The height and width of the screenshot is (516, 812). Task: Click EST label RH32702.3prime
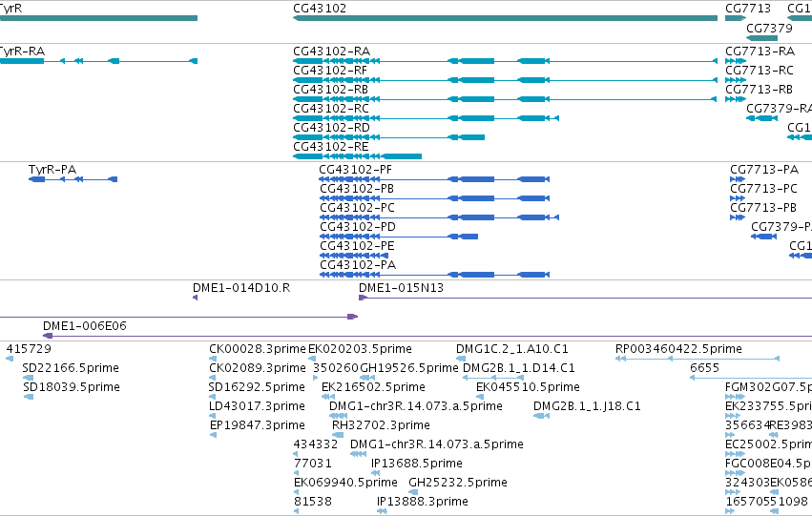pos(381,425)
